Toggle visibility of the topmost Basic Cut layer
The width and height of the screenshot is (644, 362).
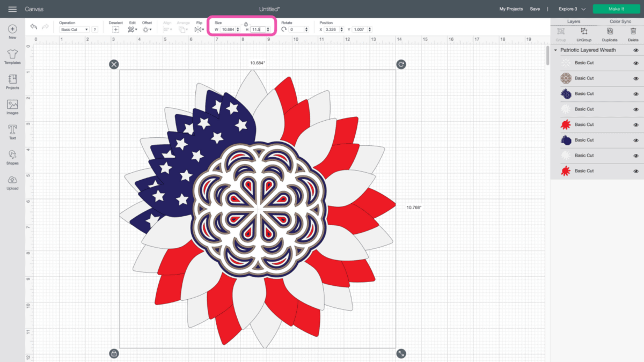tap(636, 63)
